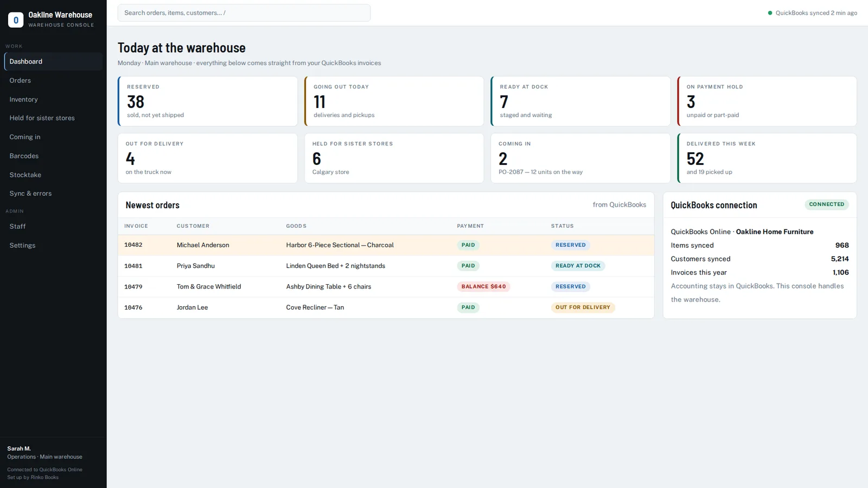Open the Coming in section

pyautogui.click(x=53, y=137)
